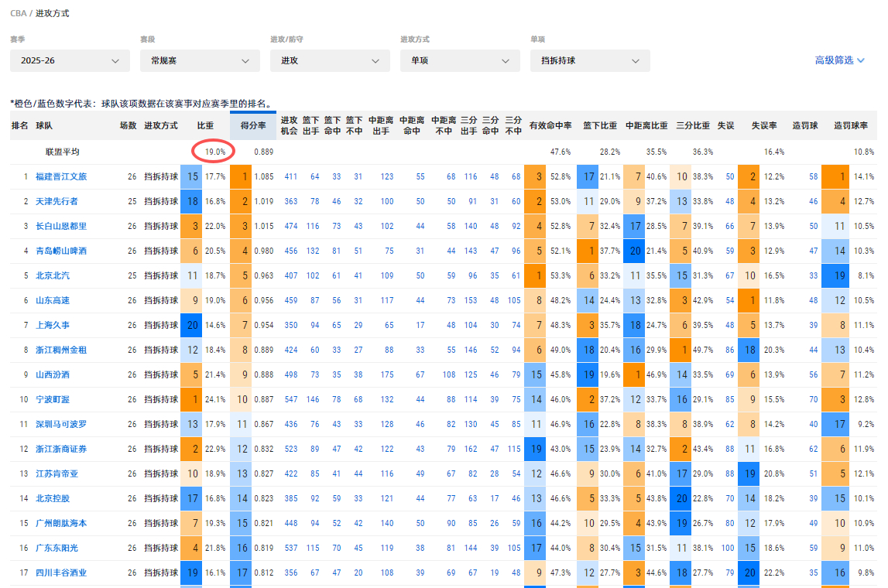Sort by 造罚球率 column header

click(851, 125)
